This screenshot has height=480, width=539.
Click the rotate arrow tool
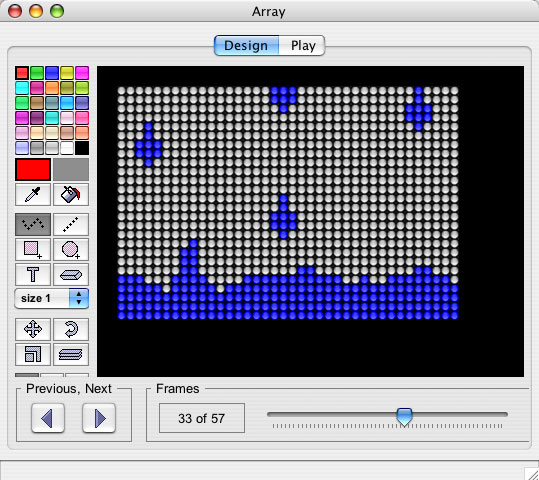[71, 329]
